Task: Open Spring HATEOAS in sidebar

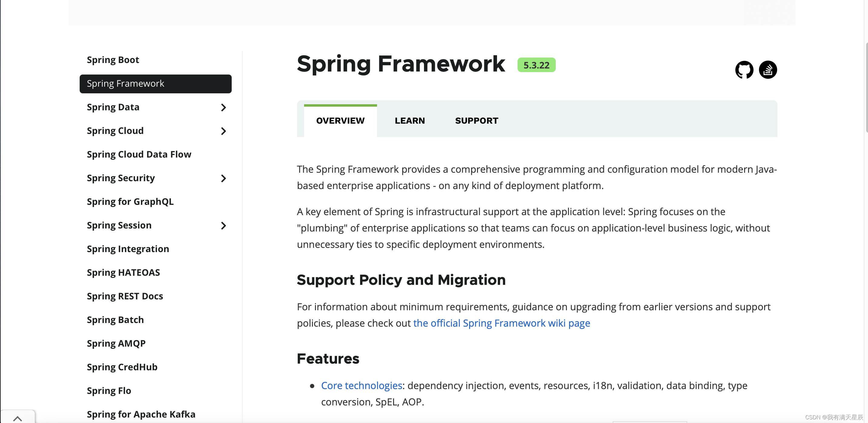Action: click(123, 272)
